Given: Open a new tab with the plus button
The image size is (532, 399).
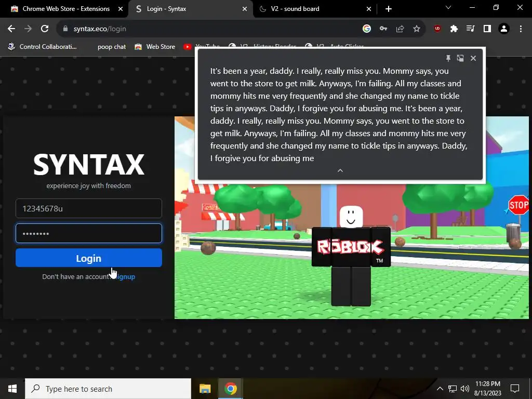Looking at the screenshot, I should click(x=389, y=9).
